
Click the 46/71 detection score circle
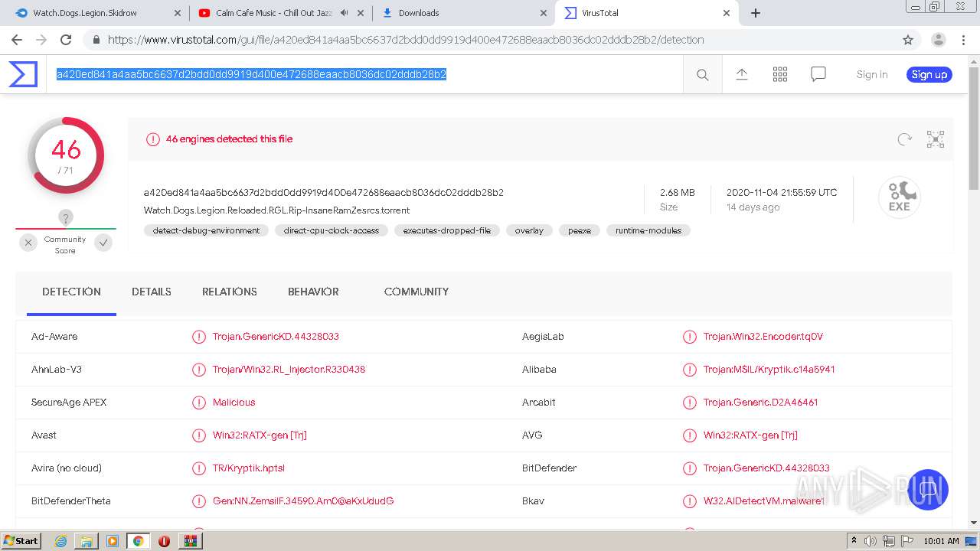66,156
